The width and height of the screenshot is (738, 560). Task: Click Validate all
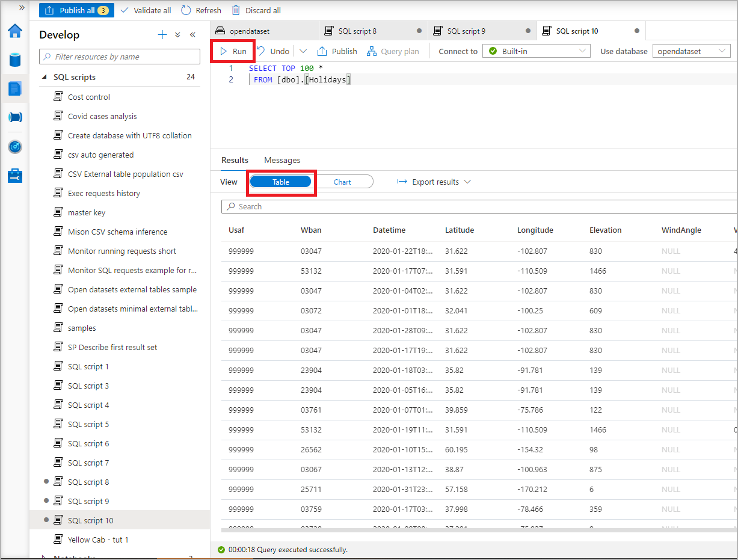tap(146, 10)
